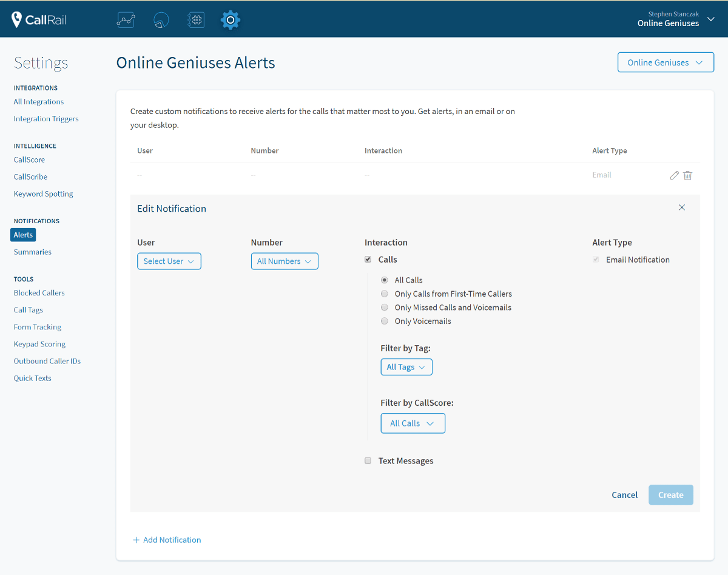The image size is (728, 575).
Task: Click the Create button
Action: (671, 495)
